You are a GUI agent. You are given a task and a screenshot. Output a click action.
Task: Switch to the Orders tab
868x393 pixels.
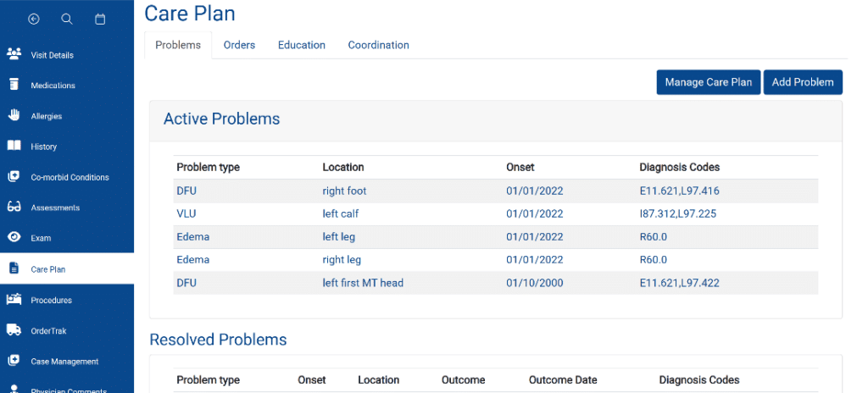(x=239, y=46)
